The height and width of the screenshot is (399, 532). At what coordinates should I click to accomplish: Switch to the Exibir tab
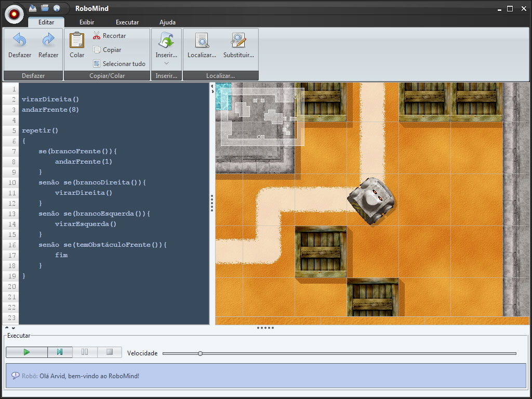tap(87, 22)
